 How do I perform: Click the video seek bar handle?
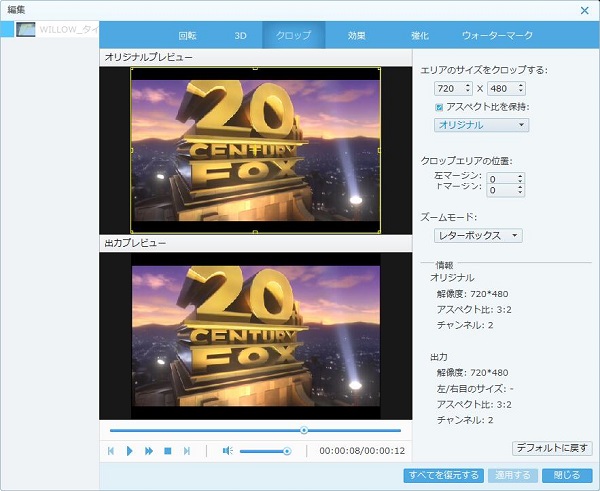[x=304, y=431]
